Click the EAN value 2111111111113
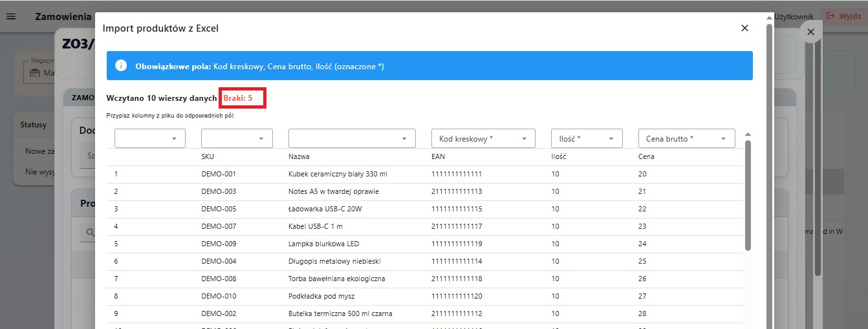The image size is (868, 329). tap(457, 191)
